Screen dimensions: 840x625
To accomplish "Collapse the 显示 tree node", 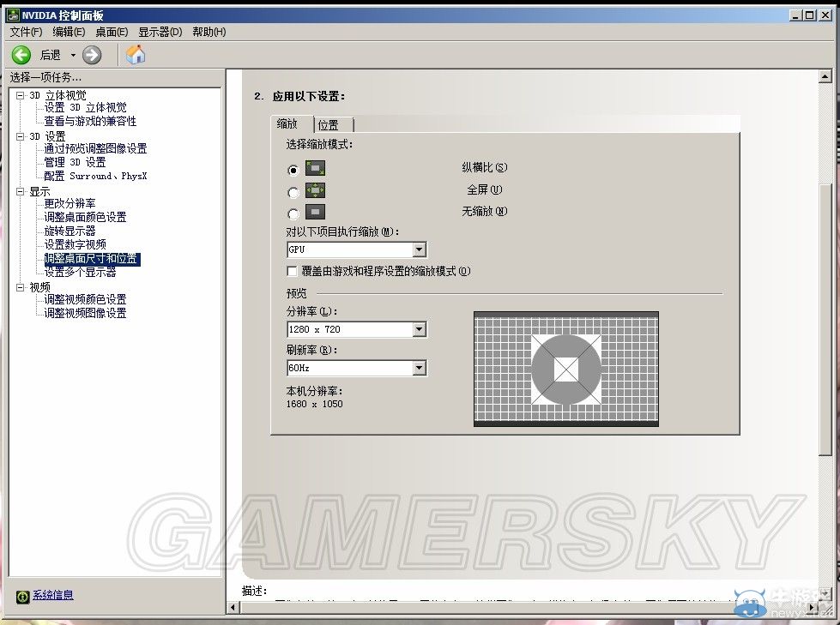I will pos(21,191).
